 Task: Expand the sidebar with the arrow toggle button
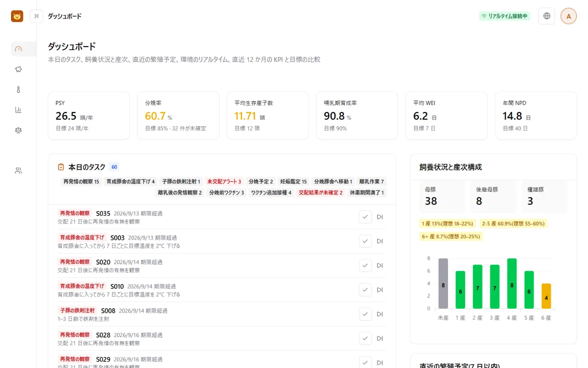(36, 16)
